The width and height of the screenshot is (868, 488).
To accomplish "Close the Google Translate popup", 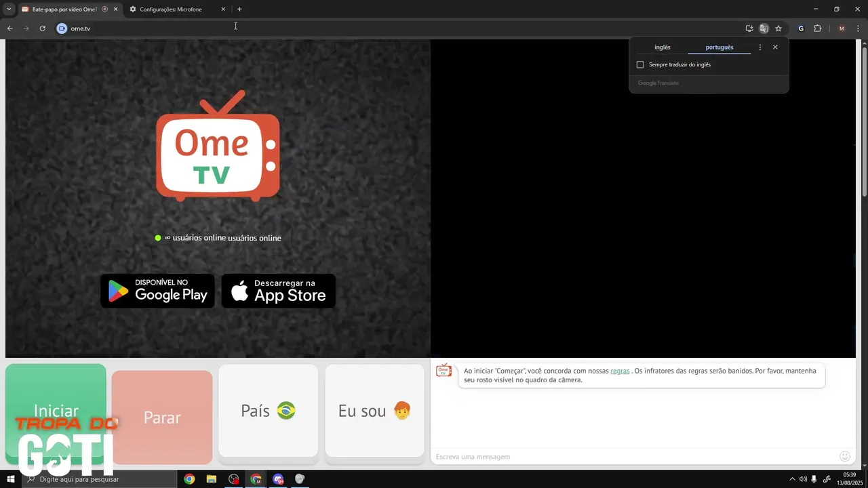I will 775,47.
